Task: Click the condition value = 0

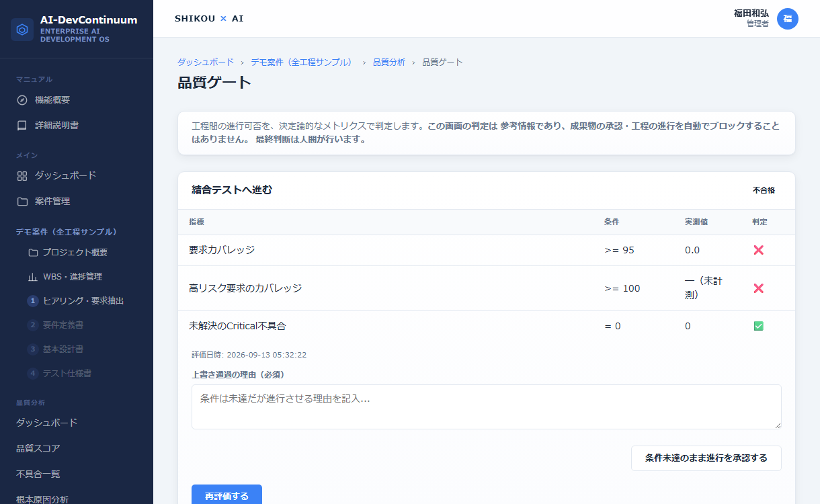Action: (612, 326)
